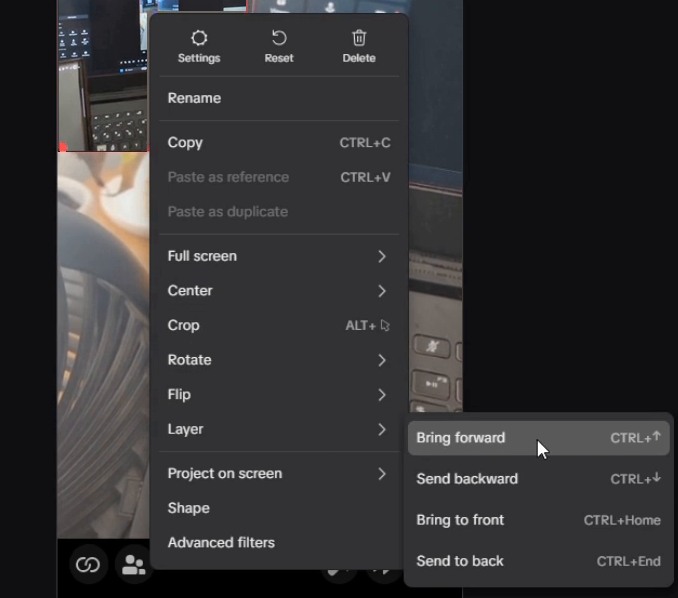This screenshot has height=598, width=678.
Task: Click the Delete trash icon
Action: (x=359, y=47)
